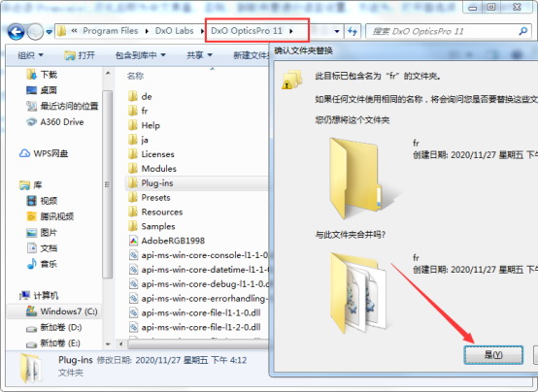Expand the address bar history dropdown
Viewport: 538px width, 392px height.
[x=337, y=32]
